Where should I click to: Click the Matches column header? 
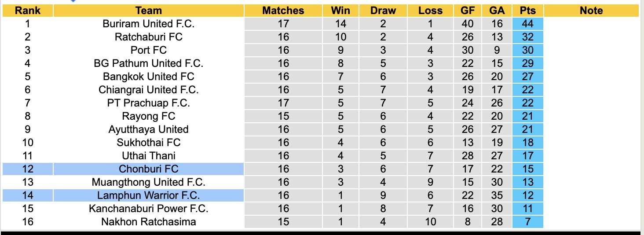click(x=283, y=11)
